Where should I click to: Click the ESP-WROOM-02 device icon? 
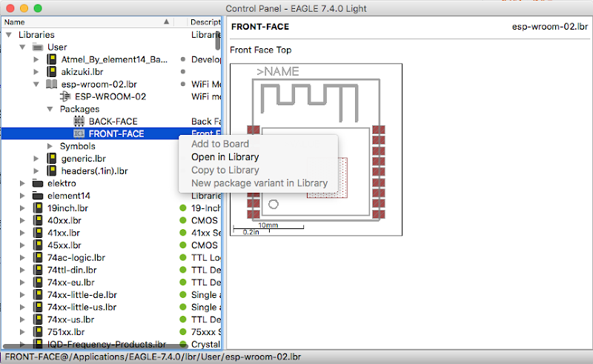pyautogui.click(x=65, y=96)
